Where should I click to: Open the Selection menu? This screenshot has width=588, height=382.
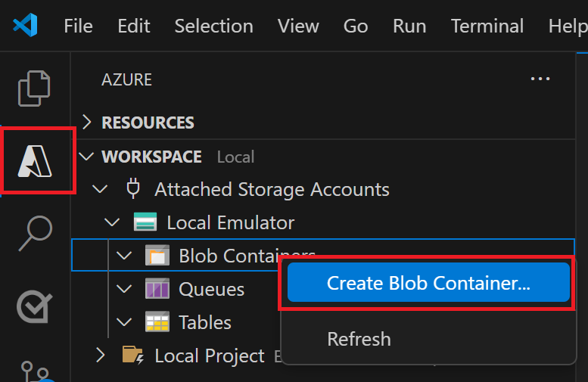[213, 26]
